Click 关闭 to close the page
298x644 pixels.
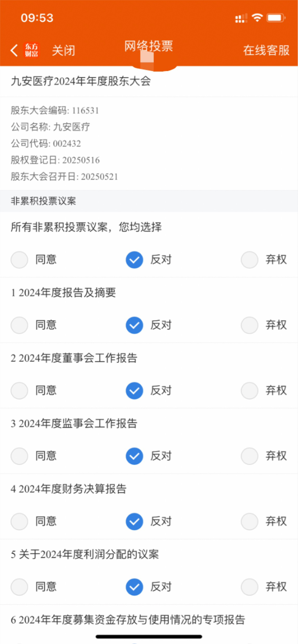coord(63,50)
